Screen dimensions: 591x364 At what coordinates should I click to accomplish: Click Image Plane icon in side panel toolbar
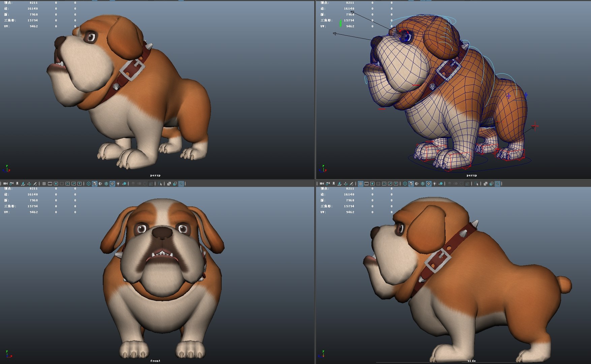[x=340, y=184]
